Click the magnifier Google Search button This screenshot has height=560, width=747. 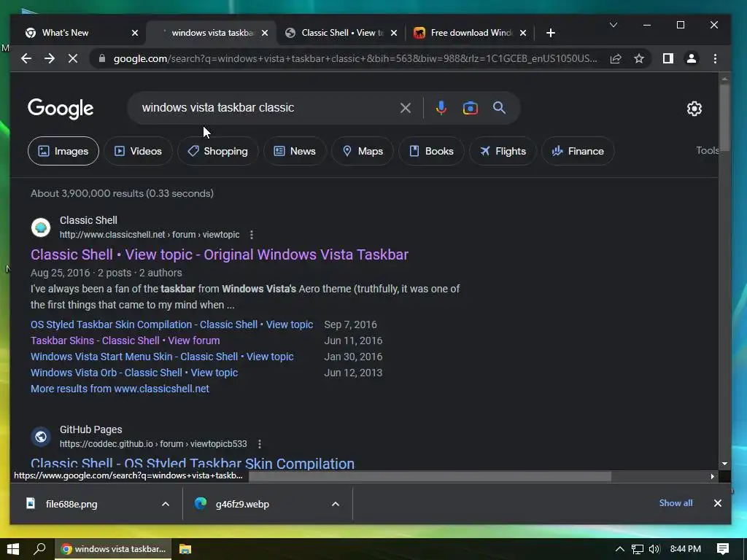(x=499, y=108)
